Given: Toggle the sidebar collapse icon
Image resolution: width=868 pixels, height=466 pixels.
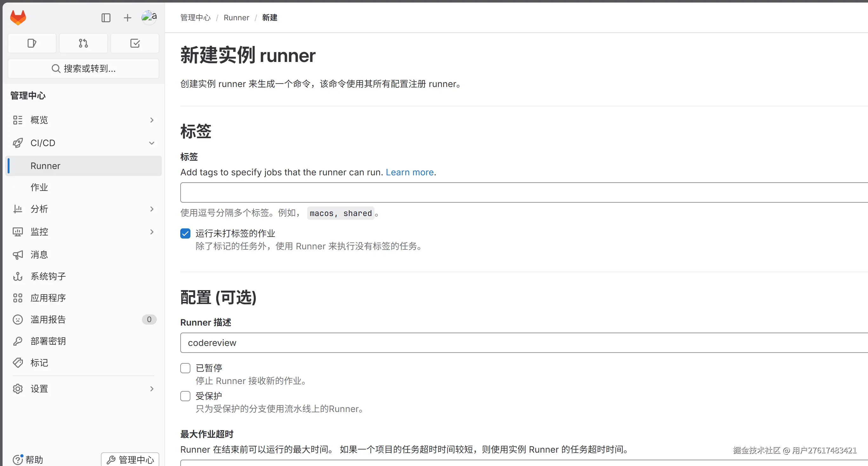Looking at the screenshot, I should click(x=106, y=17).
